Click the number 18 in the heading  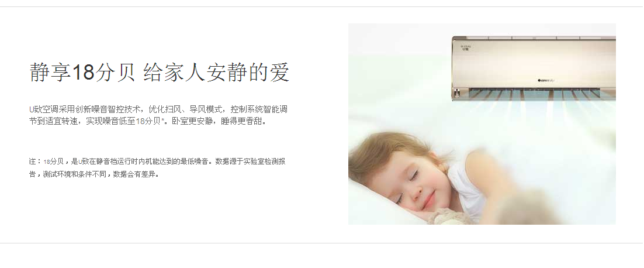click(84, 73)
